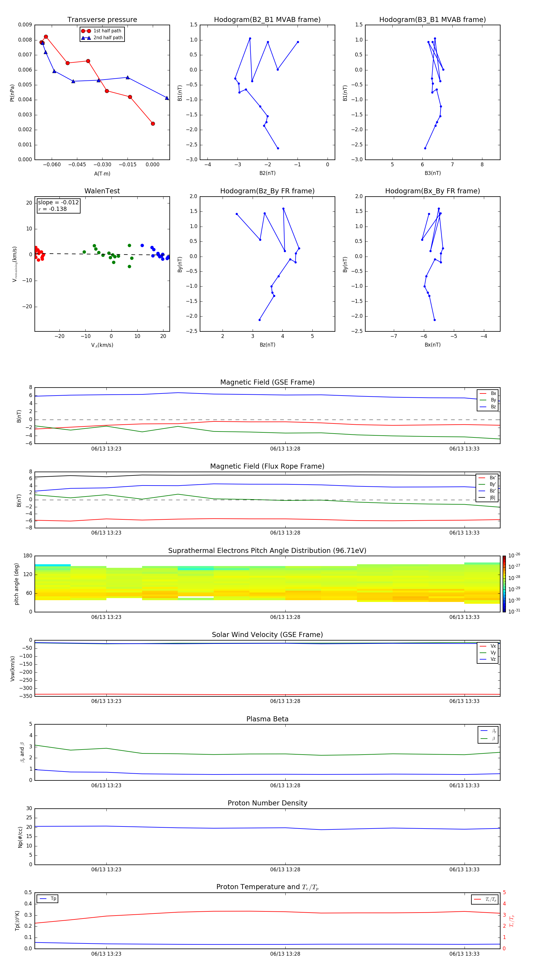Click the 'Transverse pressure' plot title

[102, 20]
